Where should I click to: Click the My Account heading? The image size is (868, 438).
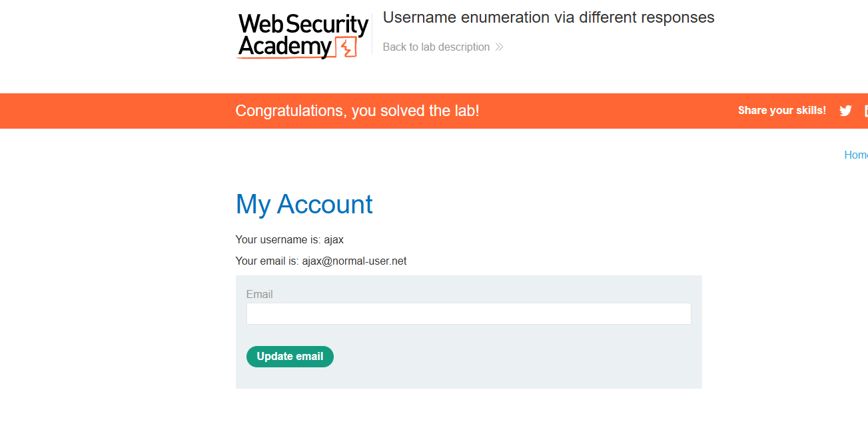pyautogui.click(x=304, y=204)
